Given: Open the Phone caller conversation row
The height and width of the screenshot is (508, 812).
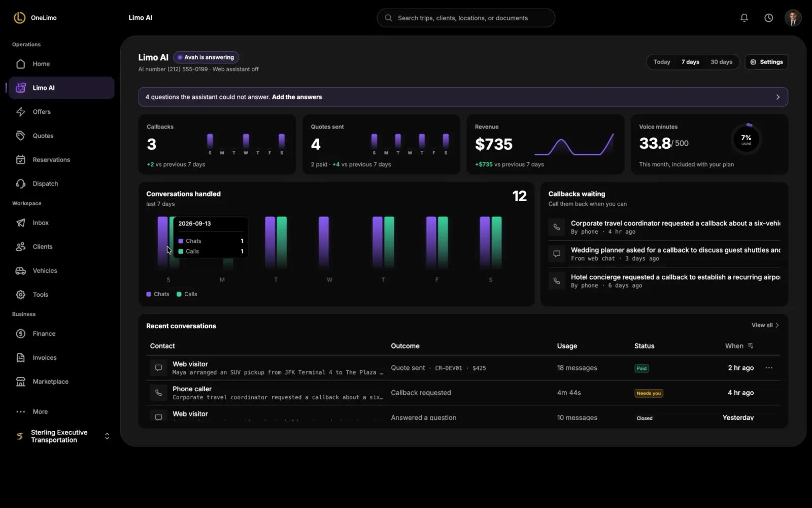Looking at the screenshot, I should point(463,393).
